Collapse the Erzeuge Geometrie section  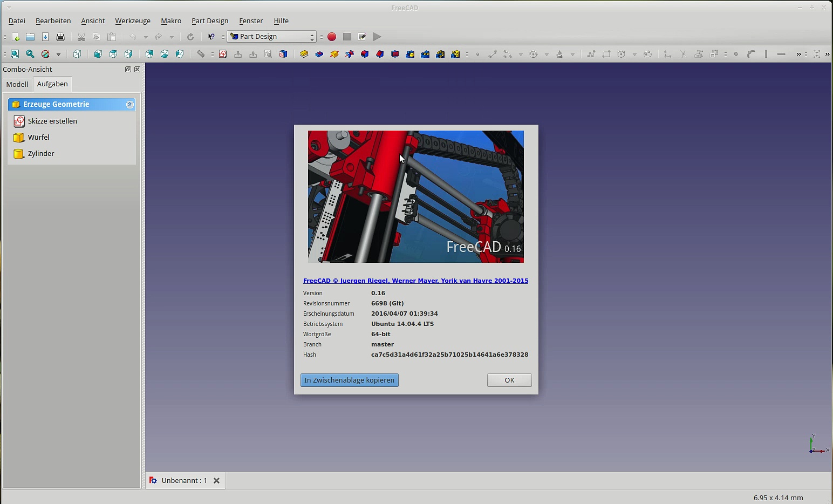pos(129,105)
